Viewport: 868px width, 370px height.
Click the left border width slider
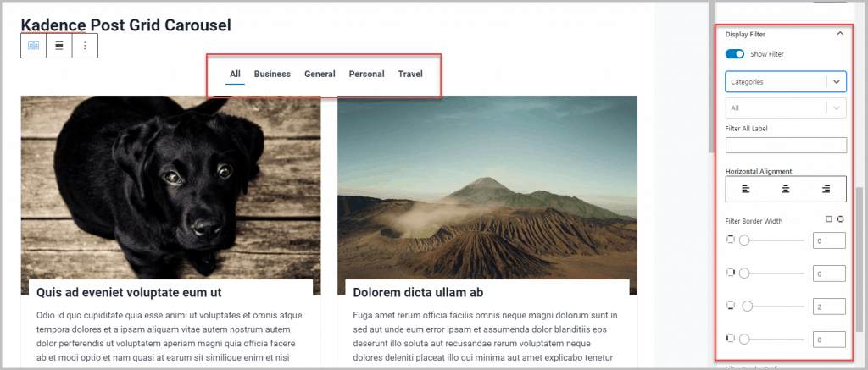coord(771,339)
